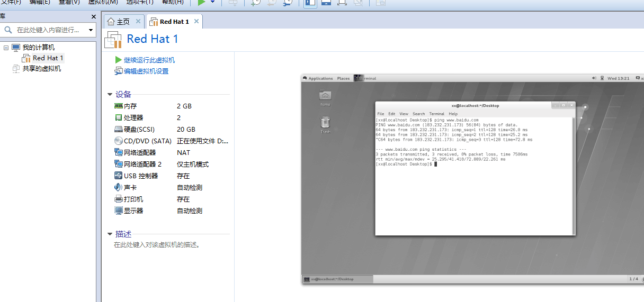This screenshot has height=302, width=644.
Task: Click the Send Ctrl+Alt+Del toolbar icon
Action: point(233,3)
